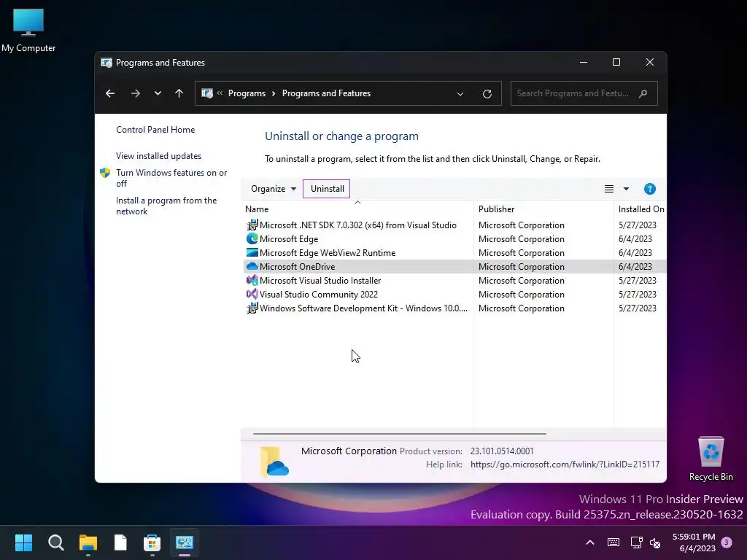Click the forward navigation arrow

[x=135, y=93]
